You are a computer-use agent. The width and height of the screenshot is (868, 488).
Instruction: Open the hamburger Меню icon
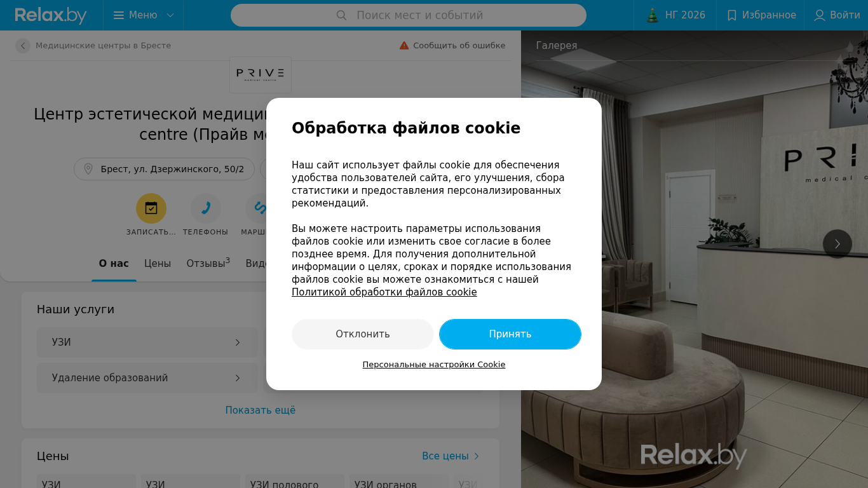(x=118, y=15)
